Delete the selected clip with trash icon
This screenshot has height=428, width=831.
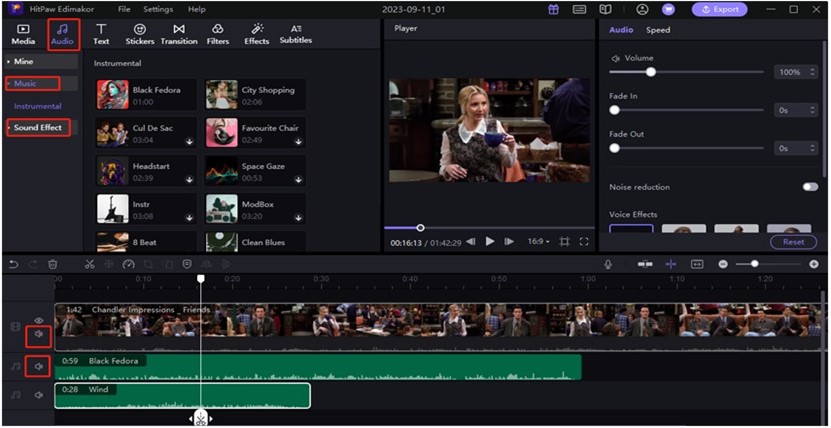click(52, 264)
